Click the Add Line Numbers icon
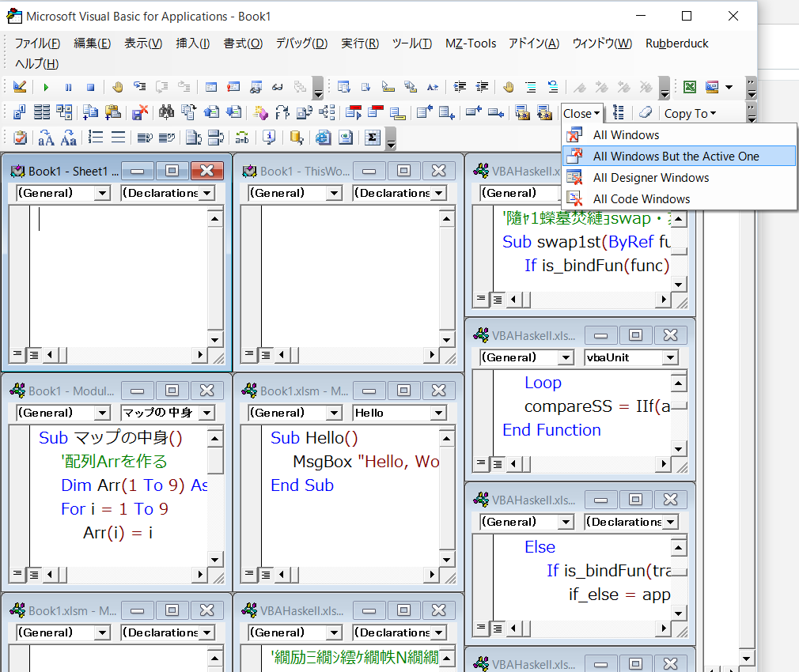Screen dimensions: 799x672 coord(95,138)
